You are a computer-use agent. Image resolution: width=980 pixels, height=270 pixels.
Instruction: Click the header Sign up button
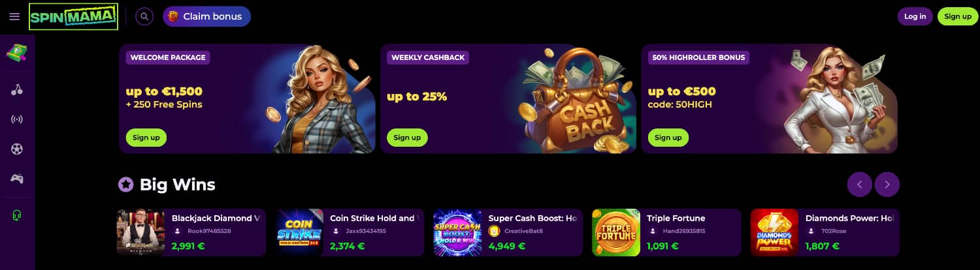click(958, 16)
